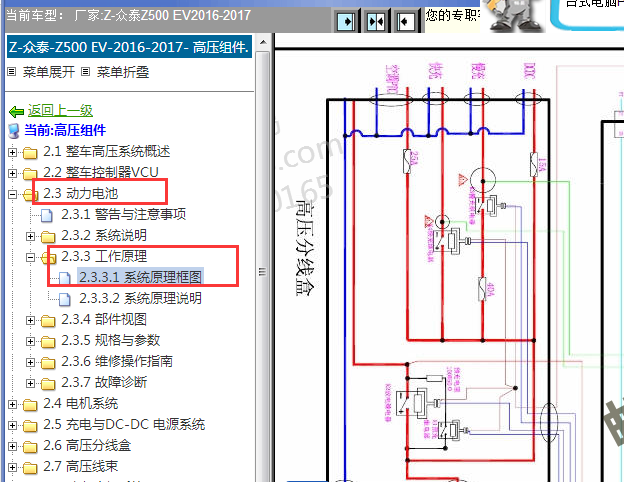Click the 高压分线盒 label in the diagram

click(306, 249)
